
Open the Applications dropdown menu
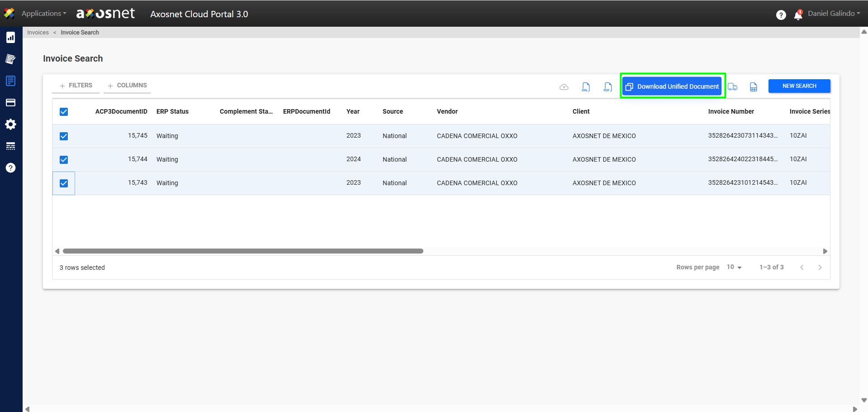[44, 14]
